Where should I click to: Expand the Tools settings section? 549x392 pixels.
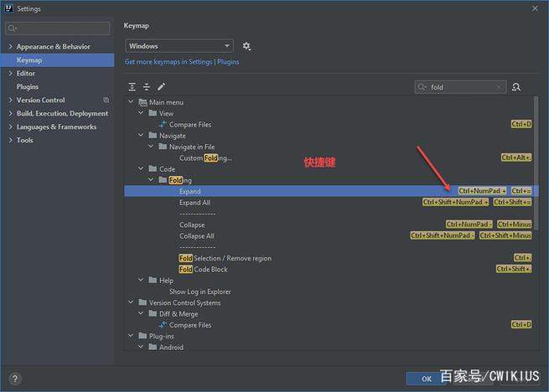(x=10, y=140)
